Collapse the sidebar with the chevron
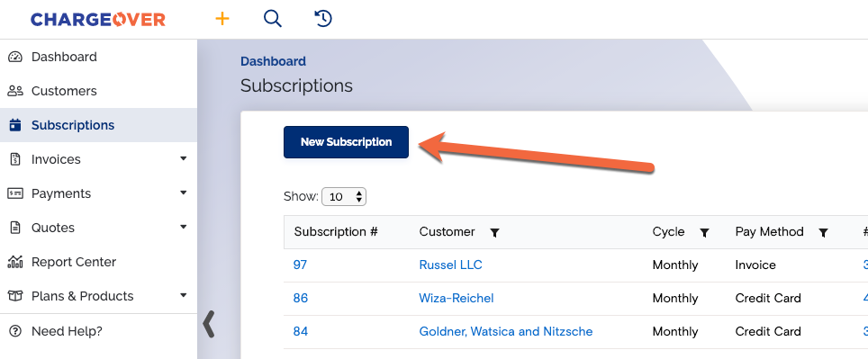 point(209,324)
